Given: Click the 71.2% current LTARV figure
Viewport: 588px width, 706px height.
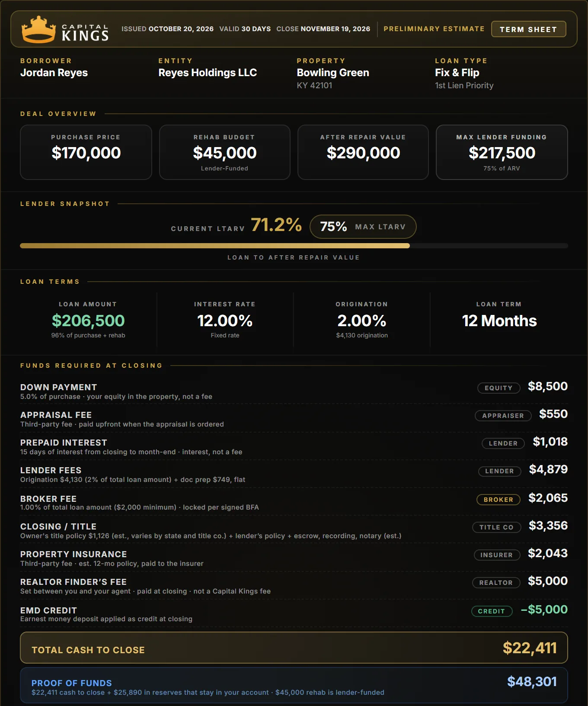Looking at the screenshot, I should pyautogui.click(x=276, y=225).
